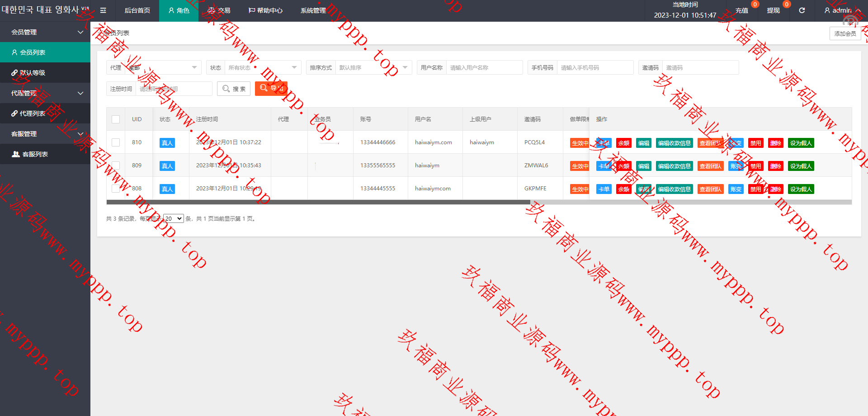The image size is (868, 416).
Task: Toggle the select-all checkbox in table header
Action: click(116, 119)
